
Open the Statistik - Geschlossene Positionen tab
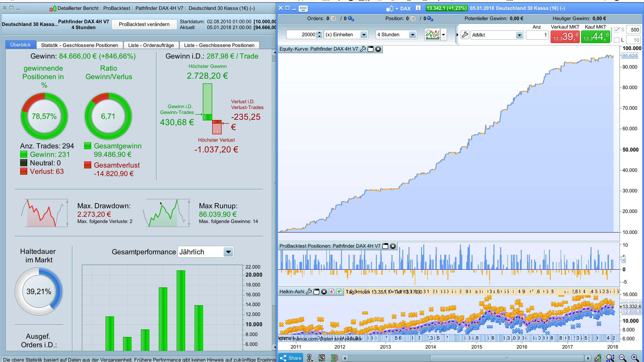(80, 45)
